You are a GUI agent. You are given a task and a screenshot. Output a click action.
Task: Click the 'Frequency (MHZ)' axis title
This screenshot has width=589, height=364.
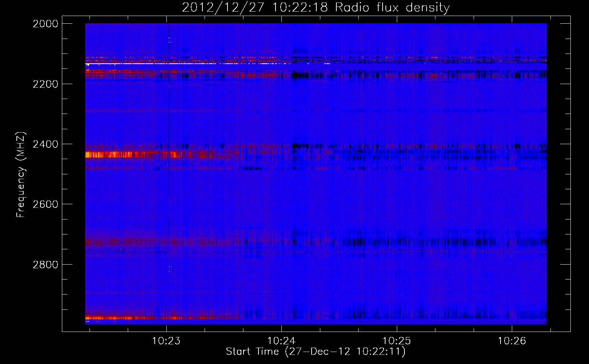[x=21, y=174]
